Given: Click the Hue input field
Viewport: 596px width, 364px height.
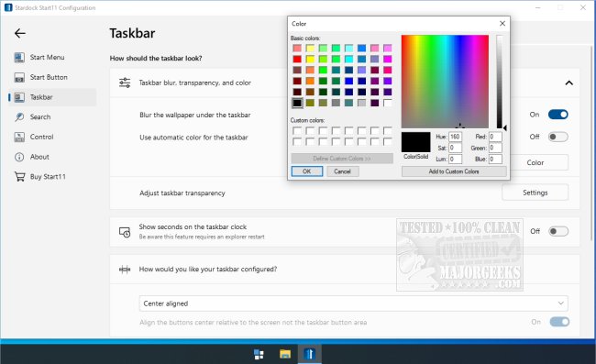Looking at the screenshot, I should (455, 137).
